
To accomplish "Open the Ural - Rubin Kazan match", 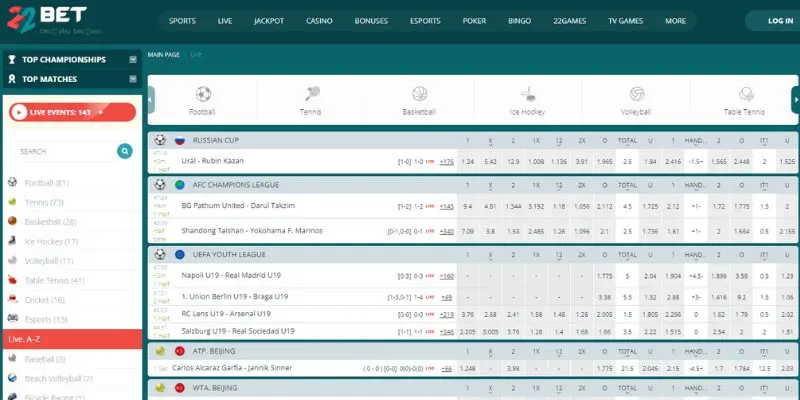I will (x=213, y=161).
